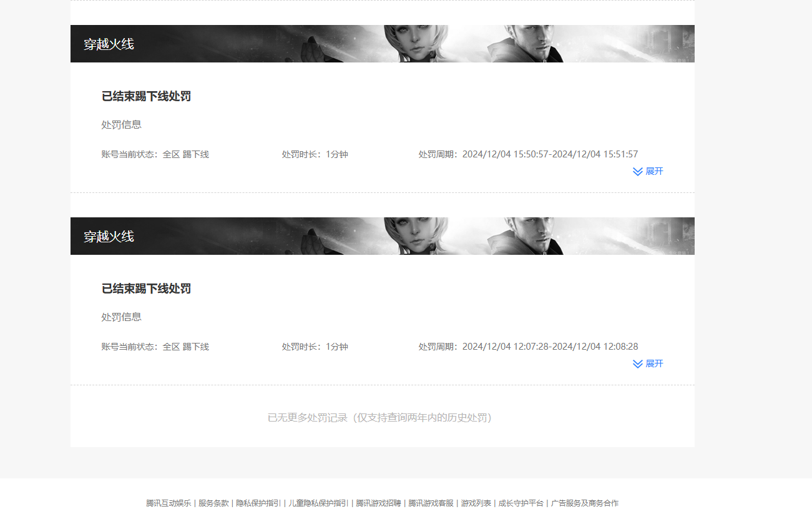Expand the 15:50:57 punishment record details

[648, 171]
